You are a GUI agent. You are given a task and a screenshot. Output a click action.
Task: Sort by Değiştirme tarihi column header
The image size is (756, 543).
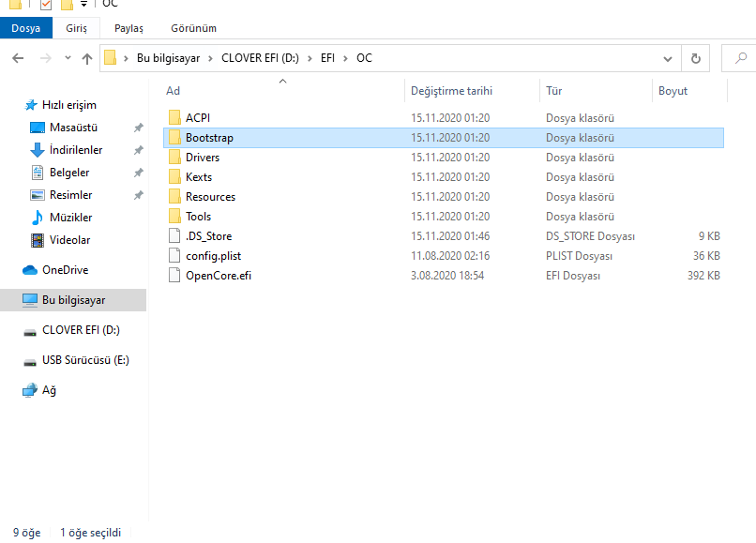click(x=451, y=91)
